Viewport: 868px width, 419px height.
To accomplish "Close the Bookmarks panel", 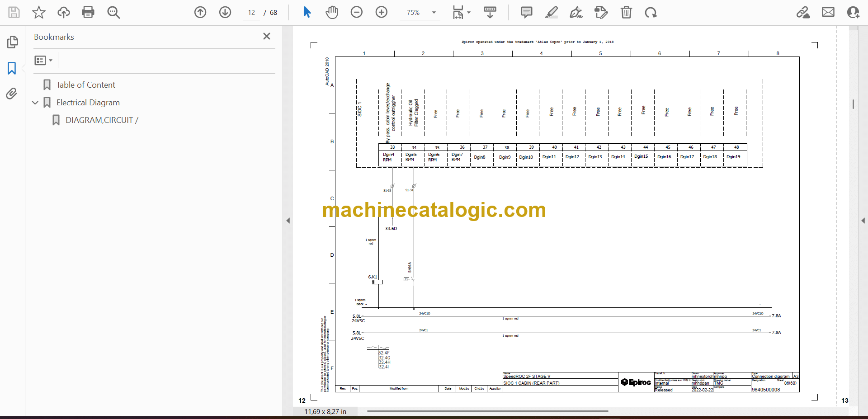I will 267,36.
